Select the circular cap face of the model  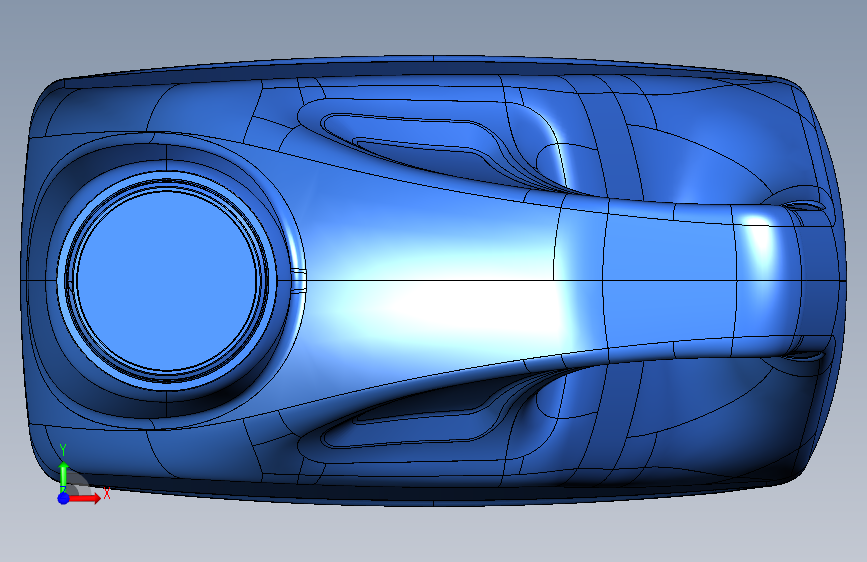[167, 280]
